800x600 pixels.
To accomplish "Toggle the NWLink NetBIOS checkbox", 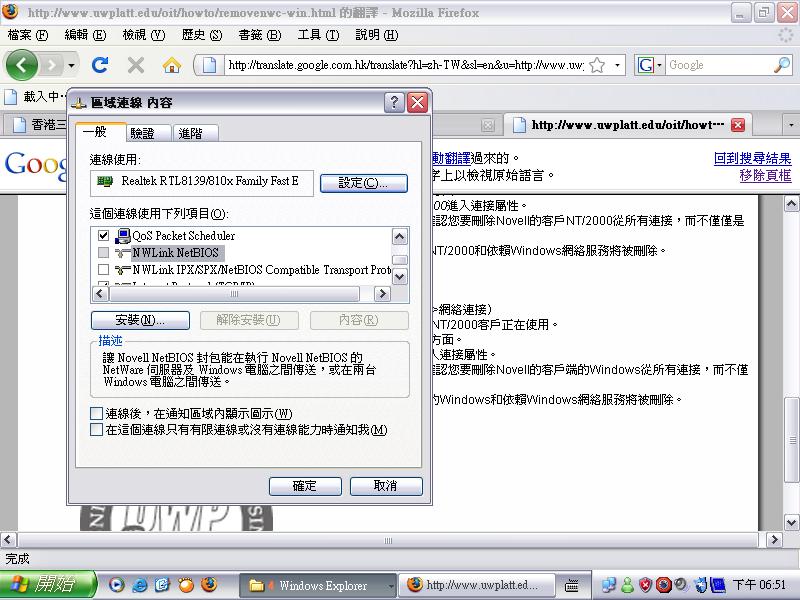I will [104, 253].
